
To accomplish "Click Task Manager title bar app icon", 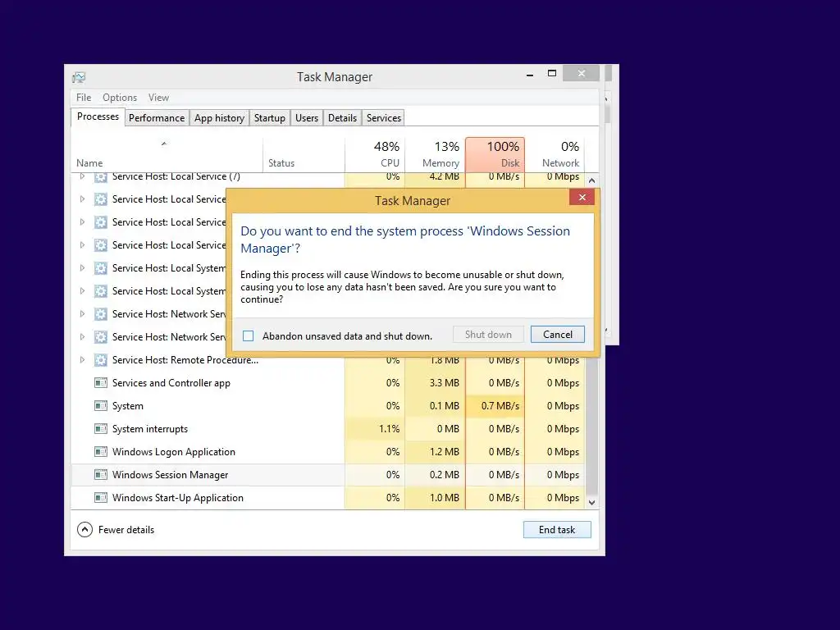I will (x=79, y=77).
